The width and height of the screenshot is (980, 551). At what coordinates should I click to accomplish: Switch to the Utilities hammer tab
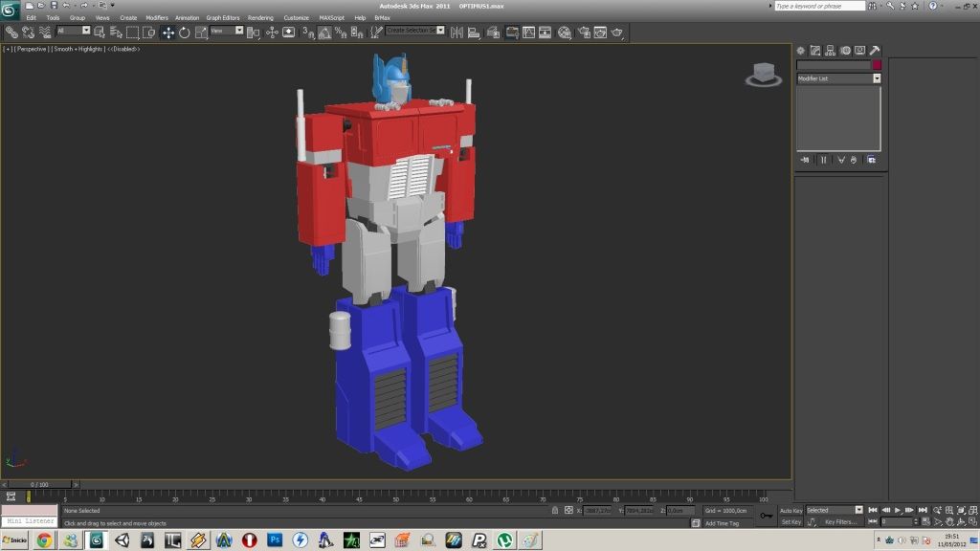pos(875,51)
